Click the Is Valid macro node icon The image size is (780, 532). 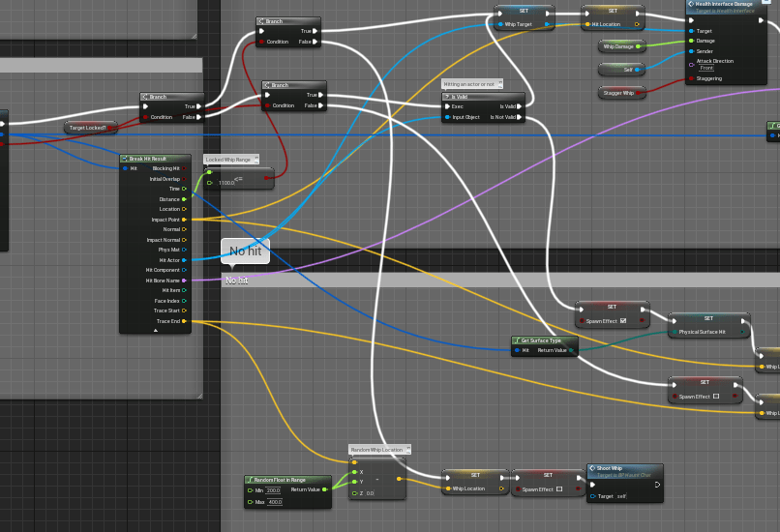(x=447, y=97)
